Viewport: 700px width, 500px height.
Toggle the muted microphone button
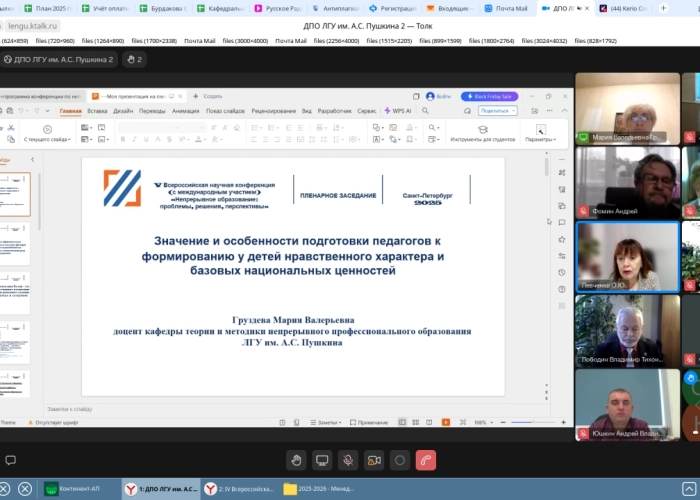[348, 460]
